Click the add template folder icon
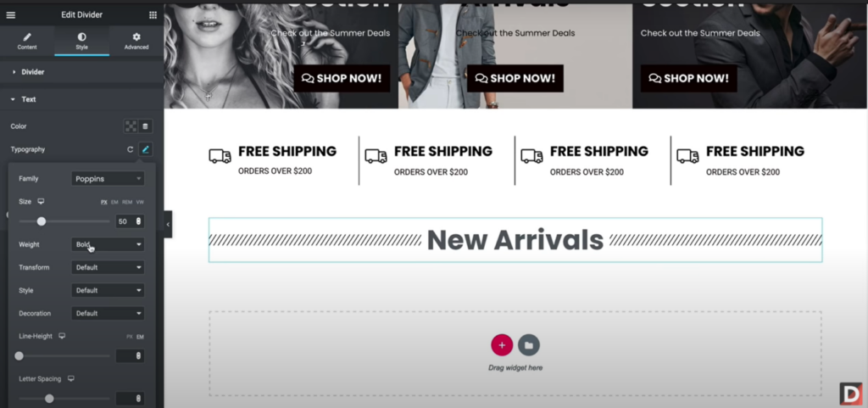This screenshot has height=408, width=868. tap(529, 345)
